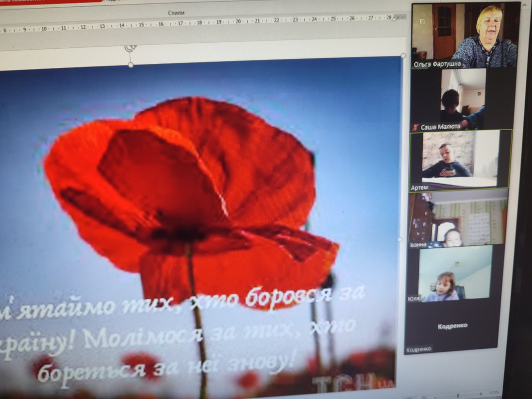The width and height of the screenshot is (532, 399).
Task: Click the zoom out minus button
Action: click(x=435, y=397)
